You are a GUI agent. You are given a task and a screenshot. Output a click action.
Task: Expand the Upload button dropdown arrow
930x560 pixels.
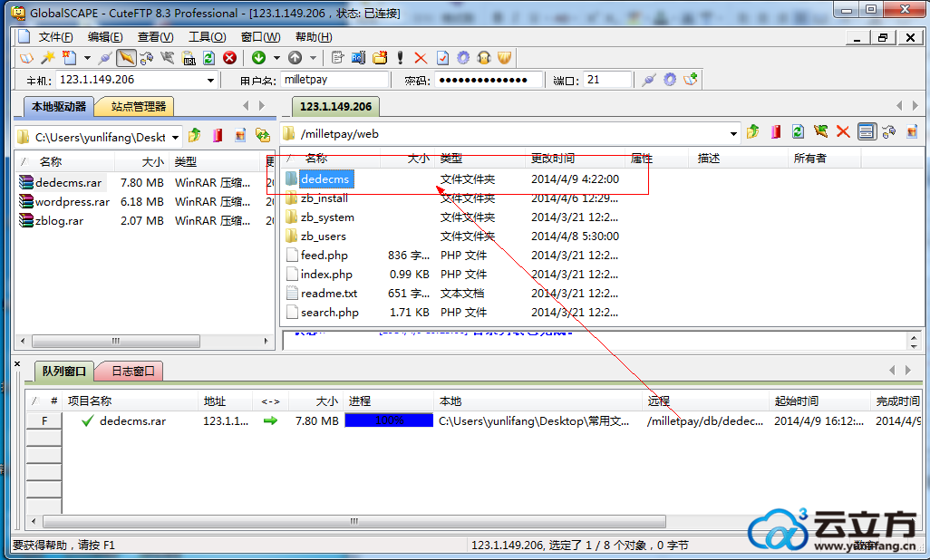[313, 58]
